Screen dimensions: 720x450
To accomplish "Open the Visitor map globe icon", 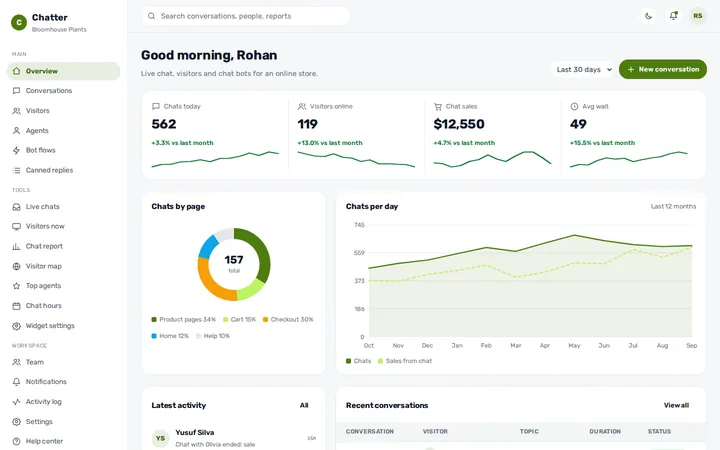I will [x=17, y=266].
